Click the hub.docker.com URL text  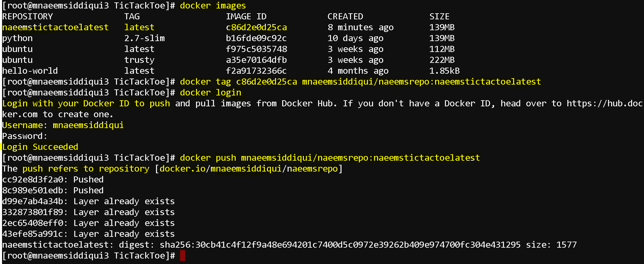pos(605,103)
